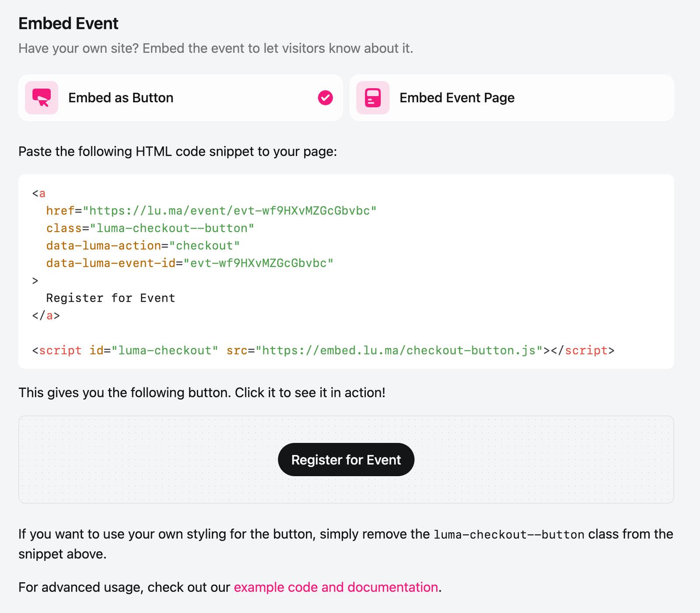This screenshot has width=700, height=613.
Task: Click the Embed Event Page icon
Action: click(373, 98)
